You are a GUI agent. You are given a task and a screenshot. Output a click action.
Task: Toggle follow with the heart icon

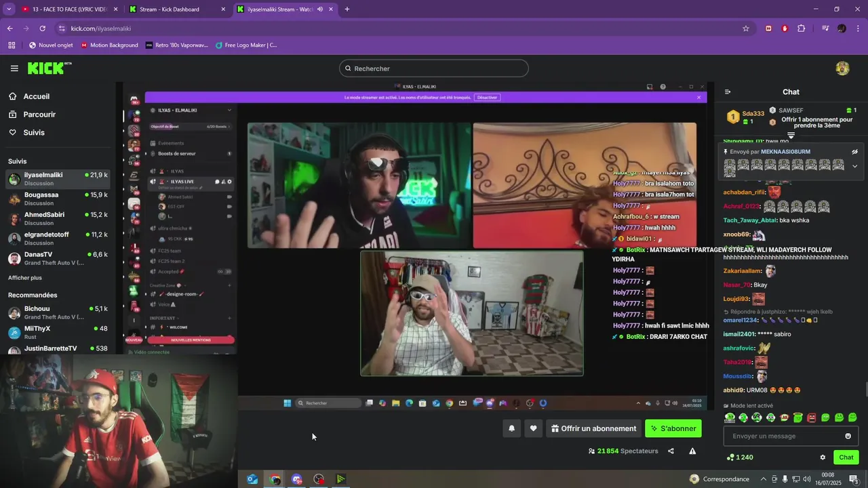[533, 428]
